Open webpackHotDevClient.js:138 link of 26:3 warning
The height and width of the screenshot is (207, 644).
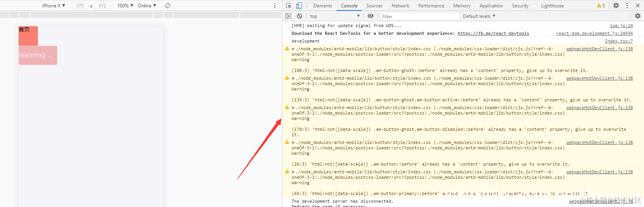(599, 142)
